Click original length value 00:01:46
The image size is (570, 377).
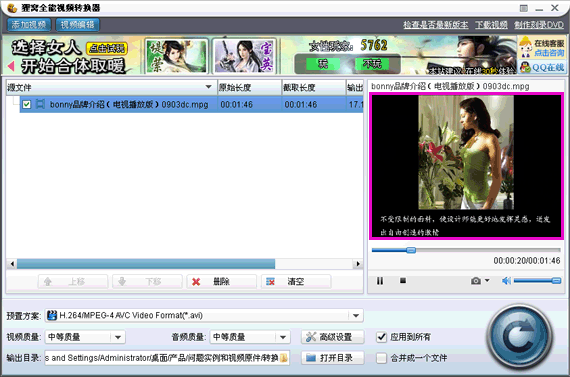pos(236,105)
